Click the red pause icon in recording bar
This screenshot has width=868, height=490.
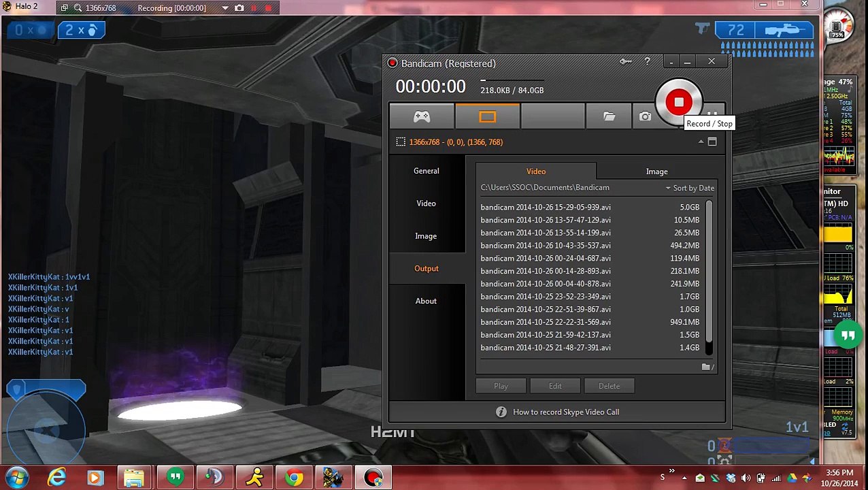click(x=254, y=8)
